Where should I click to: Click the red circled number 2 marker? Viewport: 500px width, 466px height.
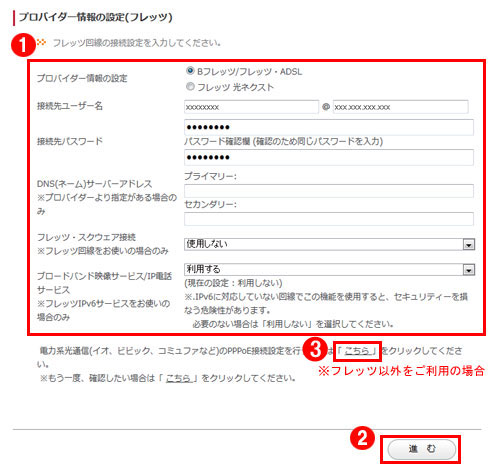coord(363,438)
